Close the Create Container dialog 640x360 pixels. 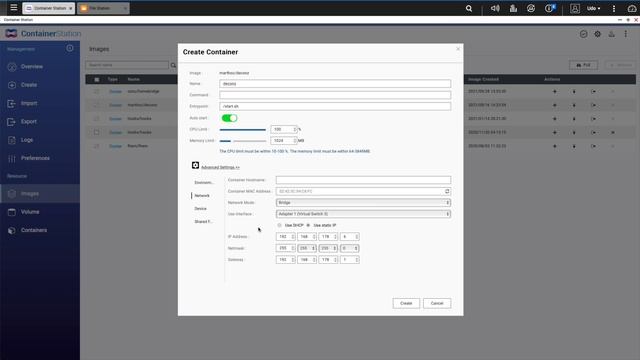click(458, 49)
